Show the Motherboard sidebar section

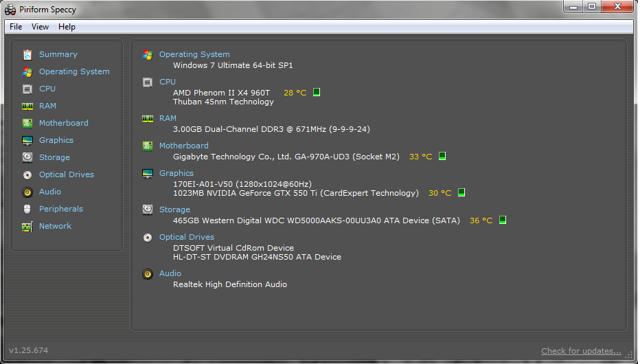(x=64, y=123)
